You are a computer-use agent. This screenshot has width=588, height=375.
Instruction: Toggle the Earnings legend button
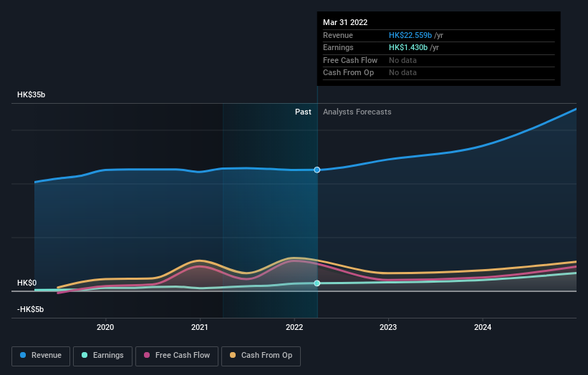102,356
